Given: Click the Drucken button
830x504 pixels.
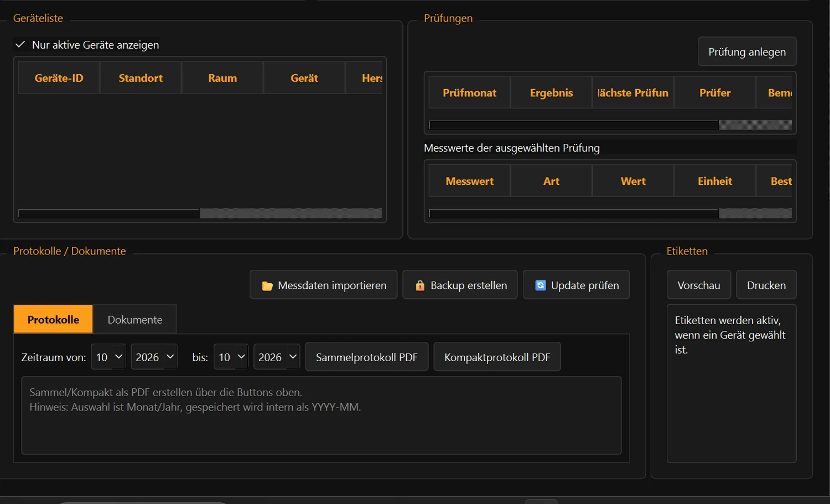Looking at the screenshot, I should click(x=766, y=285).
